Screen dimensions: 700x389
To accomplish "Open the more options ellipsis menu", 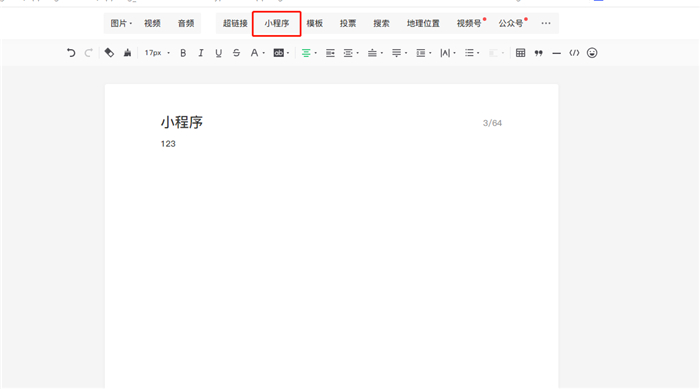I will click(x=546, y=23).
